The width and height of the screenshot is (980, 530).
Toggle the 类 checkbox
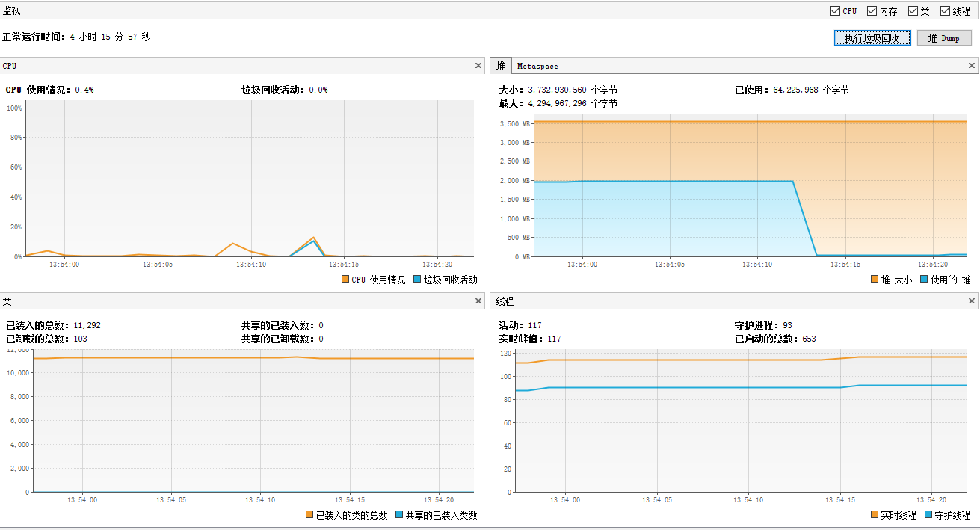click(x=913, y=11)
